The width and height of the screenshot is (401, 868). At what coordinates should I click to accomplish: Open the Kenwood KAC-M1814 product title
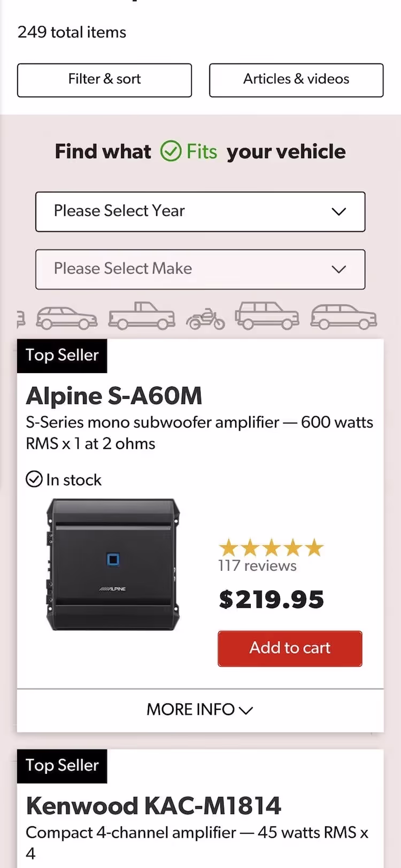(153, 806)
